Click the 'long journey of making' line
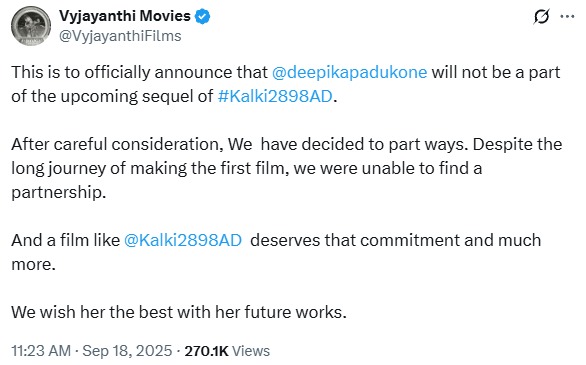The height and width of the screenshot is (365, 586). click(246, 168)
